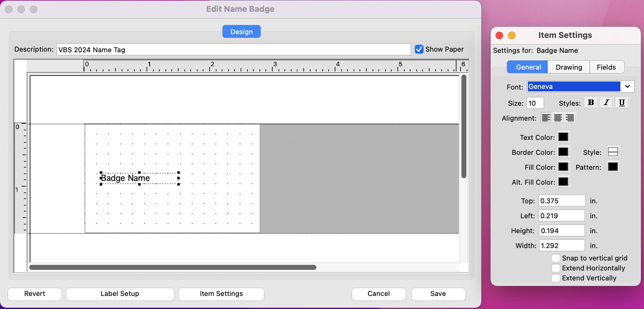The height and width of the screenshot is (309, 644).
Task: Set alignment to left
Action: (x=546, y=118)
